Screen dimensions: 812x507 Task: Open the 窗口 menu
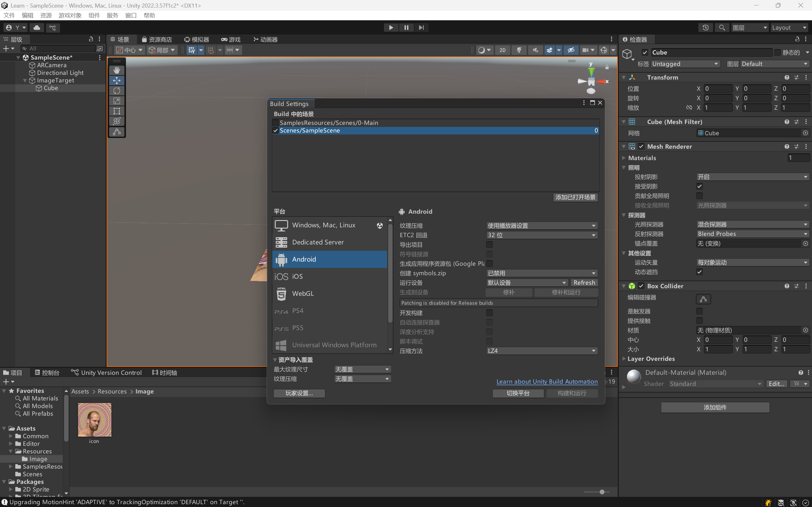tap(130, 16)
